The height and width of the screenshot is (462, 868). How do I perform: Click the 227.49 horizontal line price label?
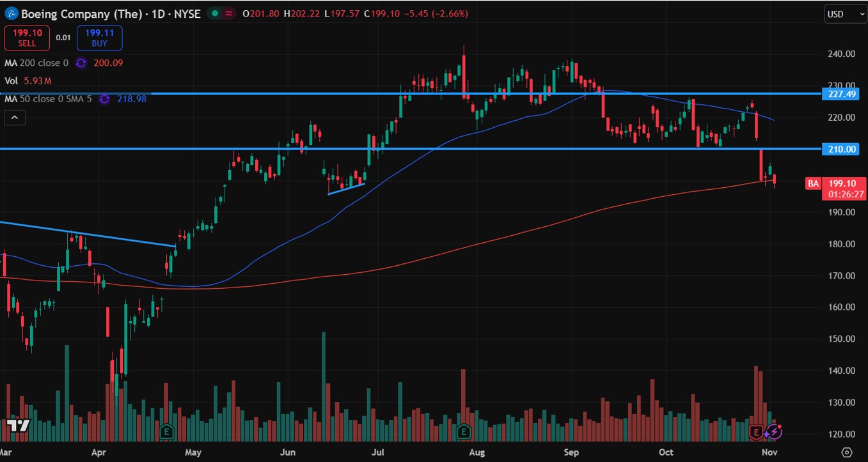840,94
